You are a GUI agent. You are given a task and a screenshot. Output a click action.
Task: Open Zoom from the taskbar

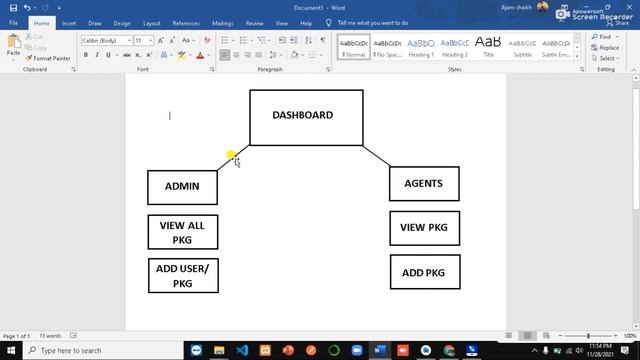357,350
